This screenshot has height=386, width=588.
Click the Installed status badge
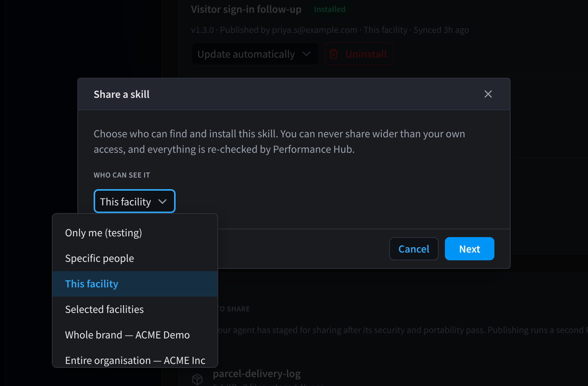click(330, 9)
